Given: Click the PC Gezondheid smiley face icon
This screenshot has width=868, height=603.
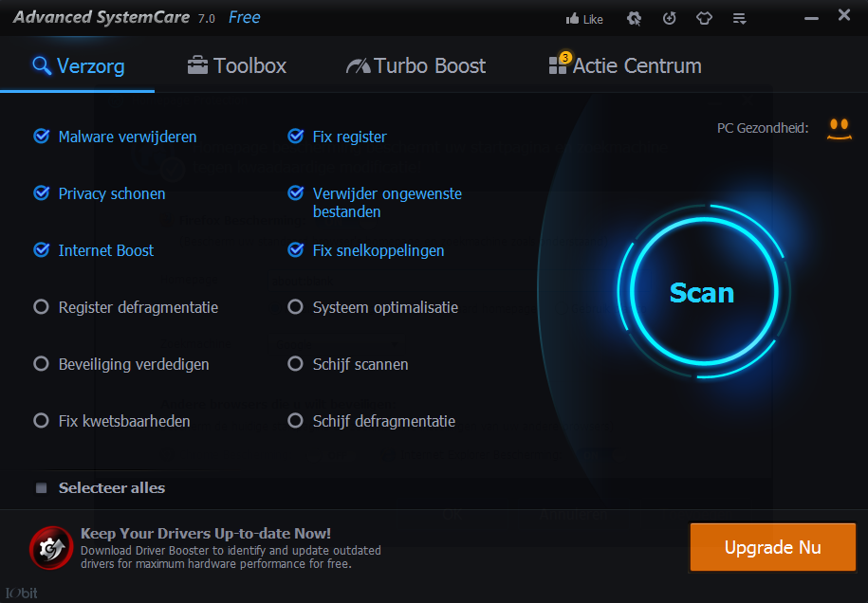Looking at the screenshot, I should pos(836,128).
